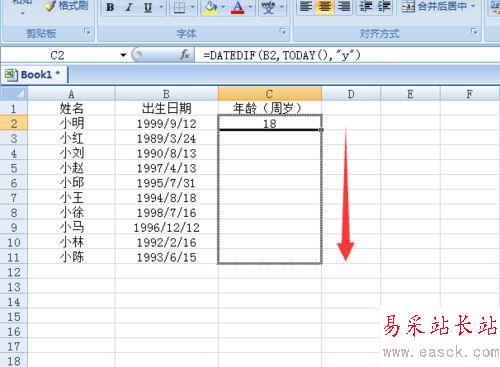Align text left
This screenshot has width=500, height=367.
click(x=306, y=6)
